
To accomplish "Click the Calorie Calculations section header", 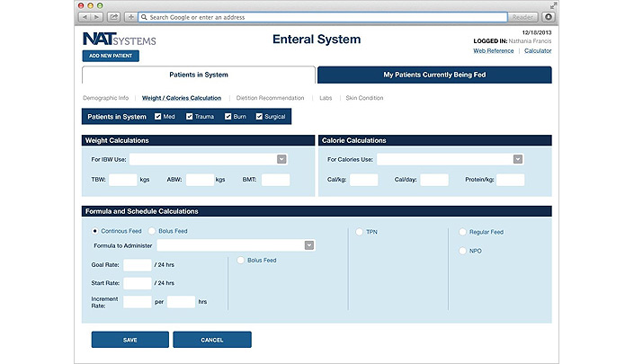I will (x=435, y=140).
